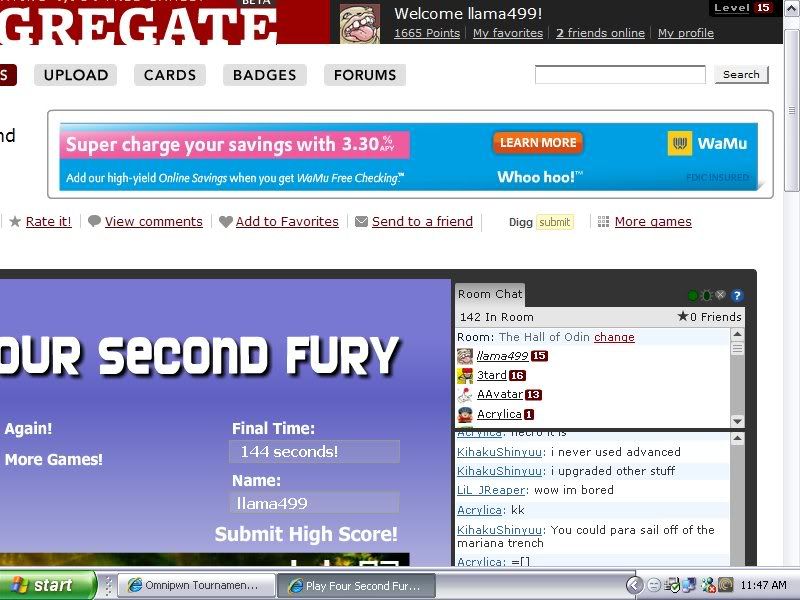Click the heart icon beside Add to Favorites
The image size is (800, 600).
[226, 222]
